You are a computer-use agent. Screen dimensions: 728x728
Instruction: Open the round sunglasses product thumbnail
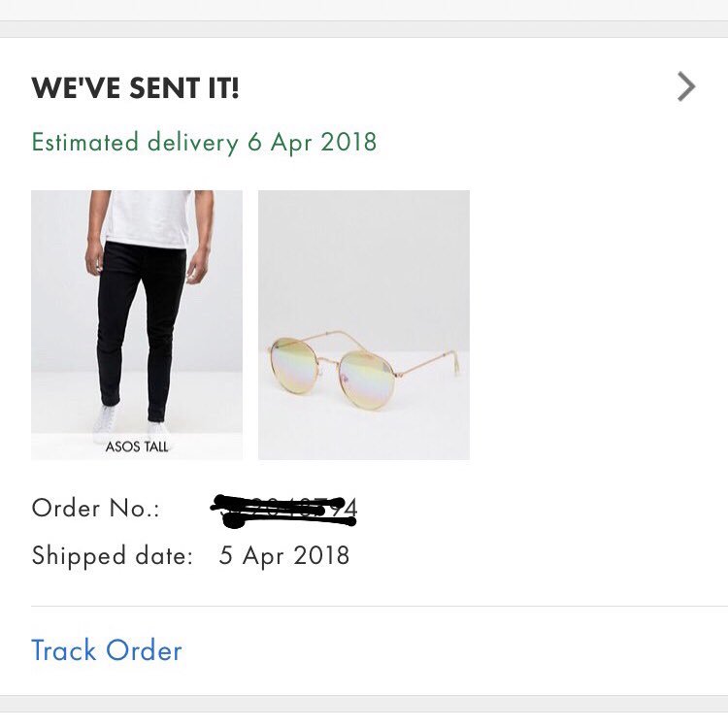tap(364, 325)
